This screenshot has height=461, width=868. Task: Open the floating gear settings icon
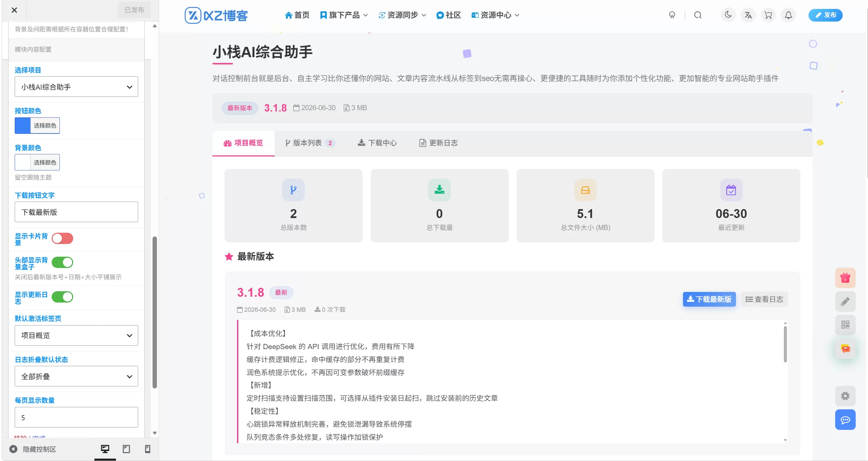(x=845, y=396)
